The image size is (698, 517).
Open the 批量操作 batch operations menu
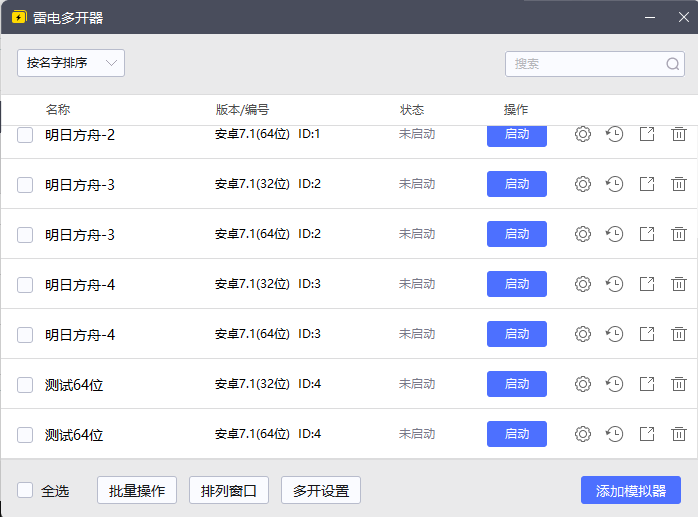[x=137, y=490]
